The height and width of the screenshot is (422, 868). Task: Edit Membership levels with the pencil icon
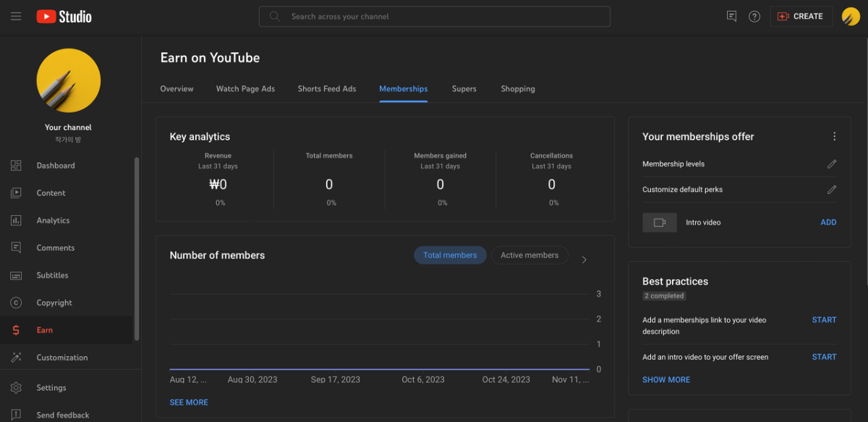click(x=832, y=164)
